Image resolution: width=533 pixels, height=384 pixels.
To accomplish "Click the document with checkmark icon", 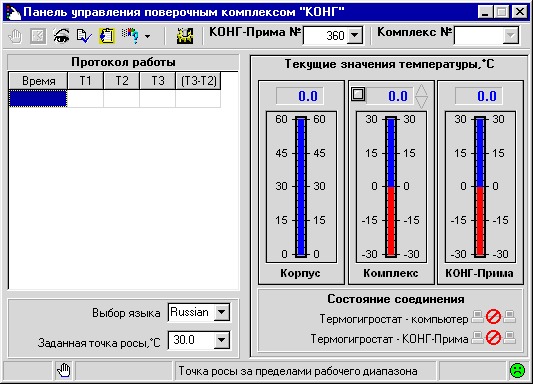I will 84,36.
